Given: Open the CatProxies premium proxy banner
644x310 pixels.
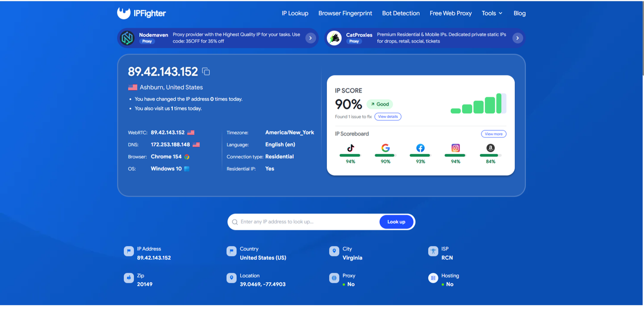Looking at the screenshot, I should click(x=425, y=38).
